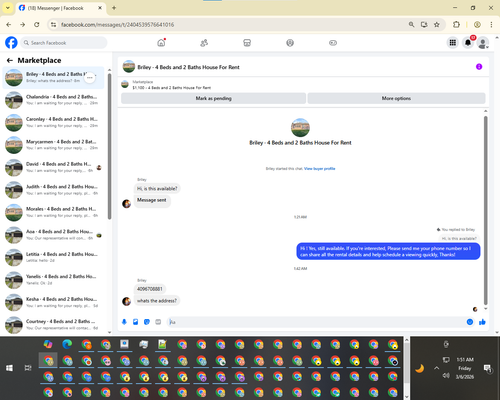Select the Courtney conversation
The width and height of the screenshot is (500, 400).
click(x=53, y=325)
